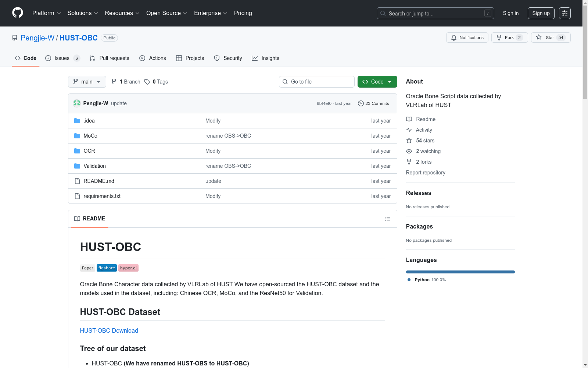588x368 pixels.
Task: Open the Pull requests tab
Action: tap(110, 58)
